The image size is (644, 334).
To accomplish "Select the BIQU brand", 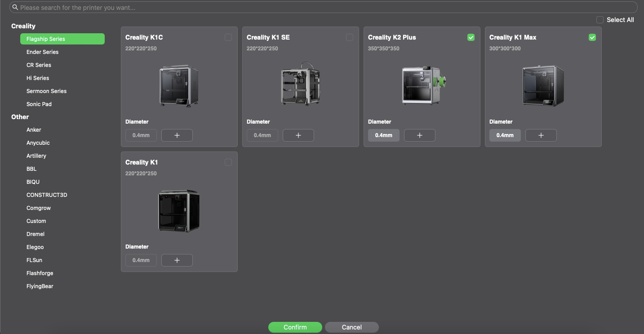I will tap(33, 182).
